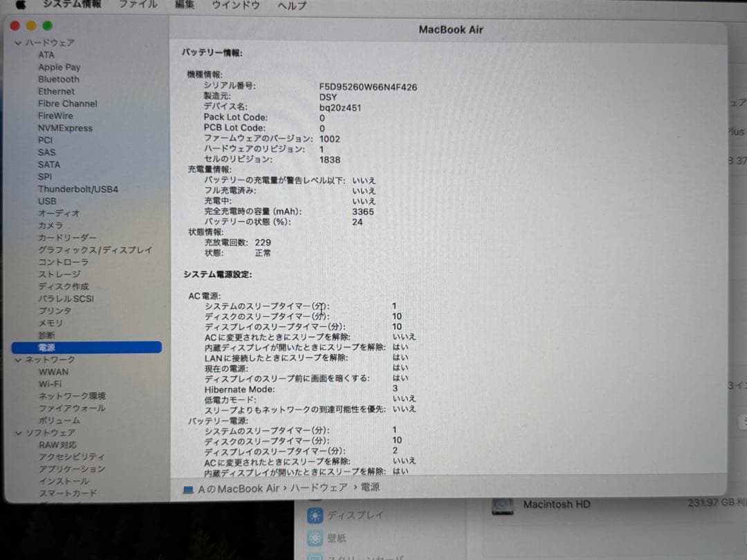Click the Apple menu logo
The height and width of the screenshot is (560, 747).
(x=19, y=6)
